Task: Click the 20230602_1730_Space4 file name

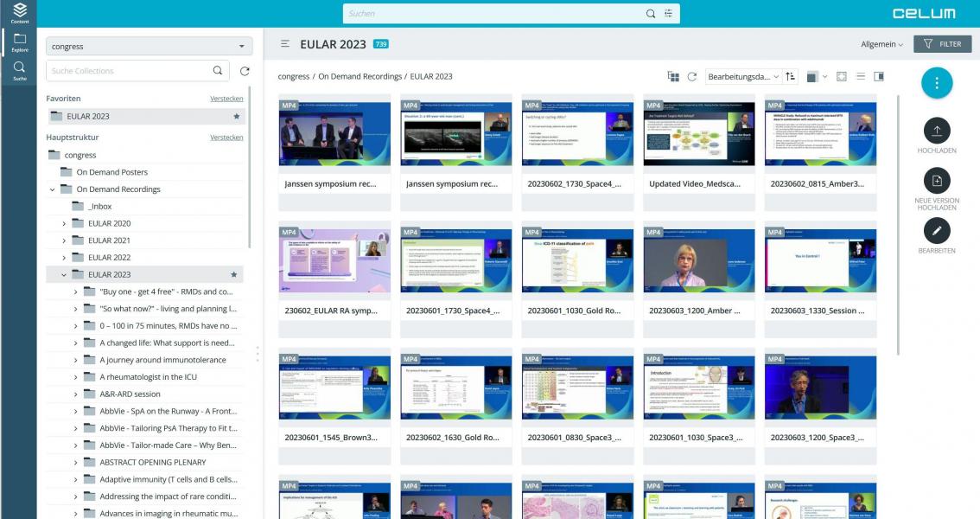Action: pyautogui.click(x=574, y=184)
